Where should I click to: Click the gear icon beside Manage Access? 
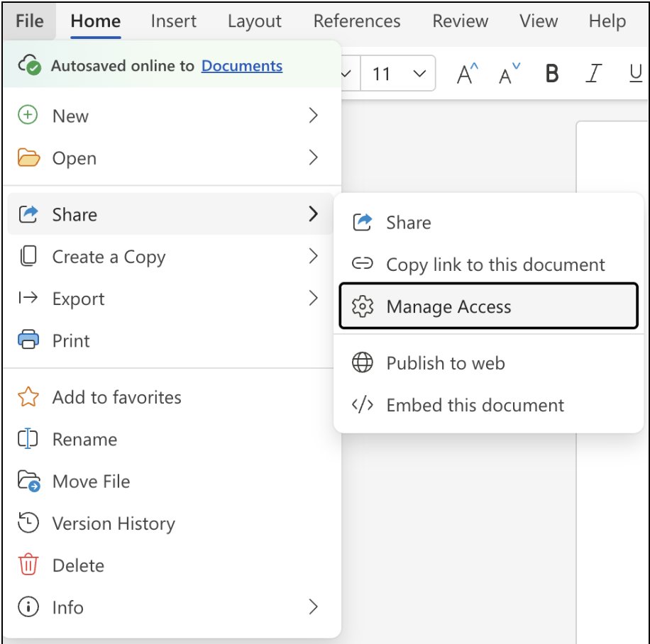coord(363,306)
